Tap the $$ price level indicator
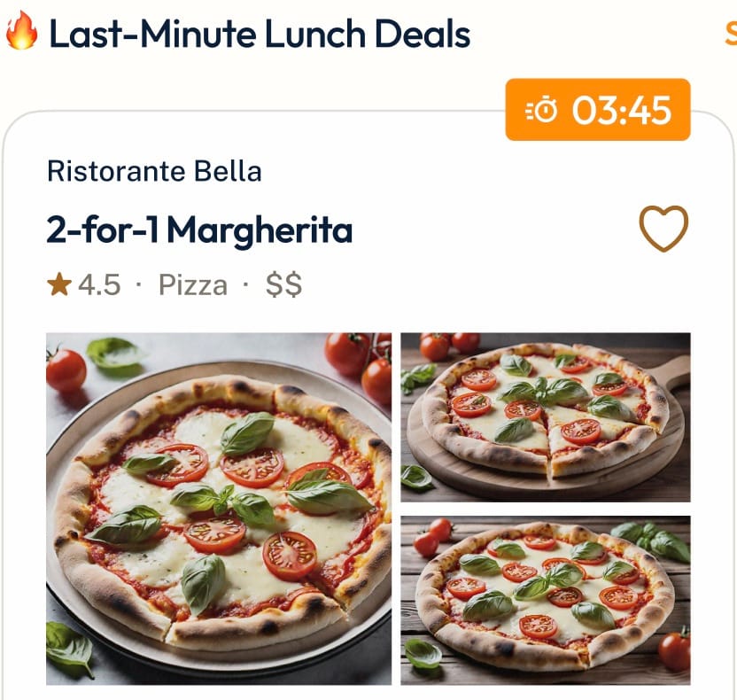 pyautogui.click(x=283, y=285)
